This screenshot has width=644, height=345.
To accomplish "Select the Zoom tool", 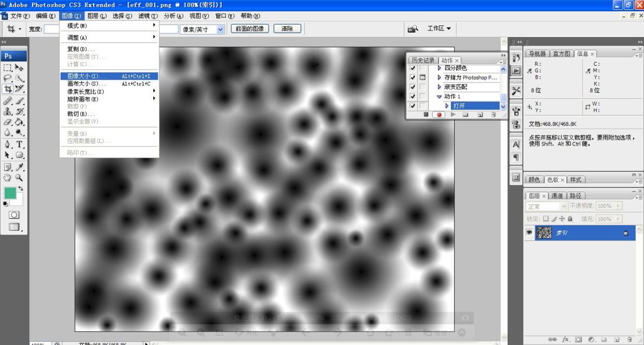I will pos(19,178).
